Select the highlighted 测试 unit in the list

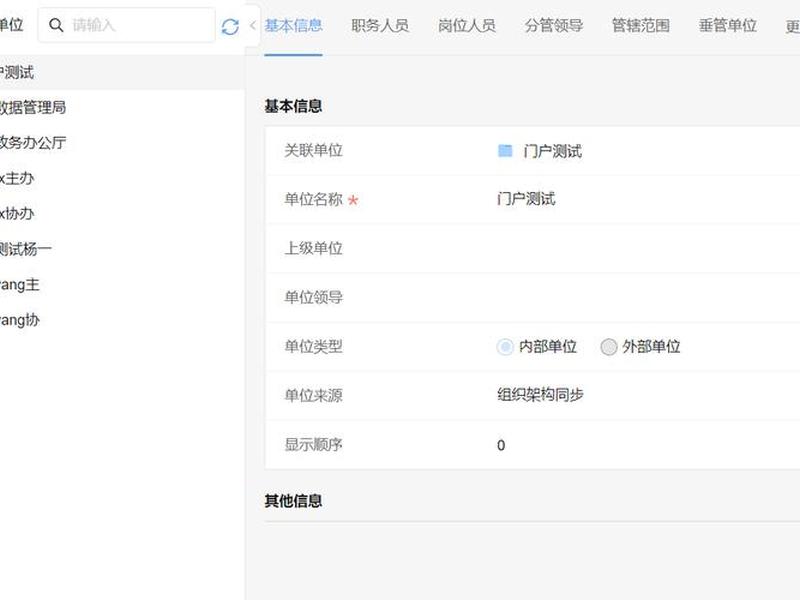(122, 72)
